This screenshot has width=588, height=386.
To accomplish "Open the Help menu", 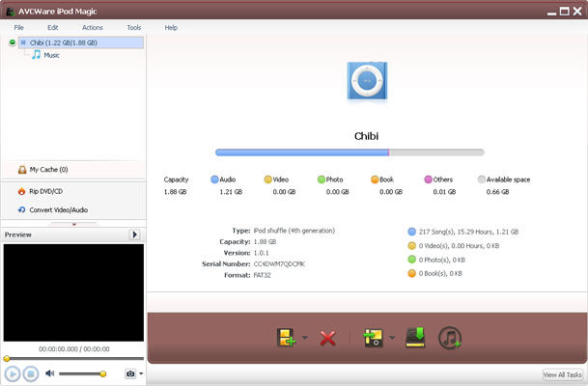I will [171, 27].
